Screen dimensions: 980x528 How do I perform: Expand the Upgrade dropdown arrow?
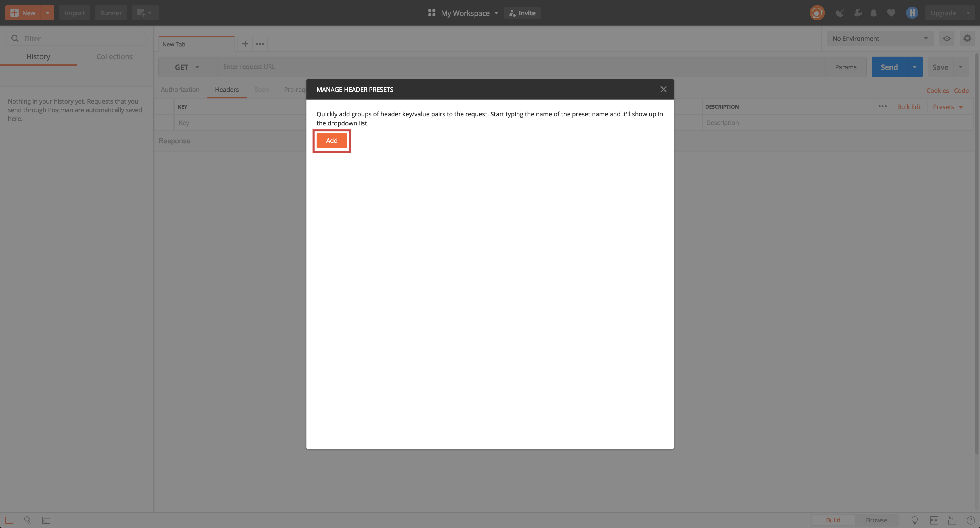point(968,12)
